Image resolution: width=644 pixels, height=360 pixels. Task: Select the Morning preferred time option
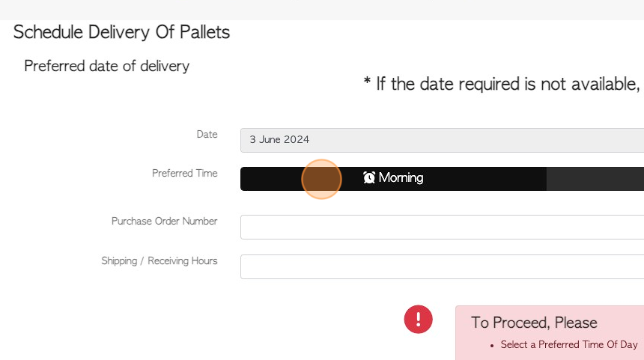[393, 179]
